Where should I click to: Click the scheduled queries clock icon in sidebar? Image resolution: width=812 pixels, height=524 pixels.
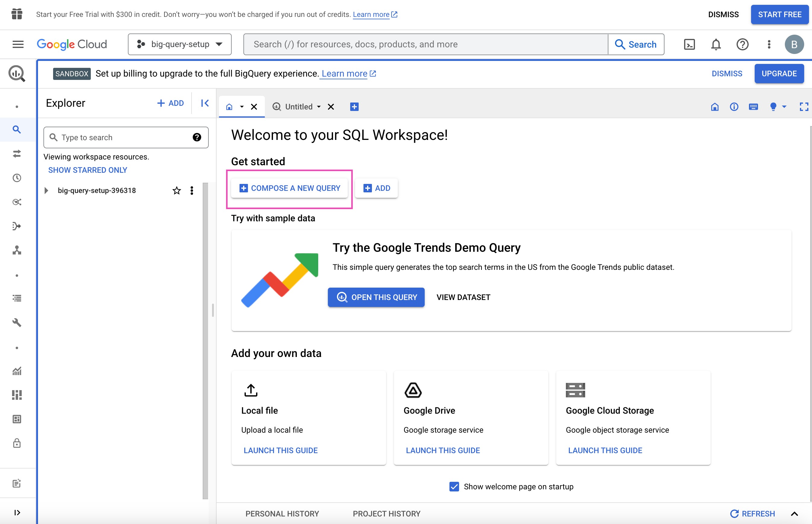coord(17,178)
